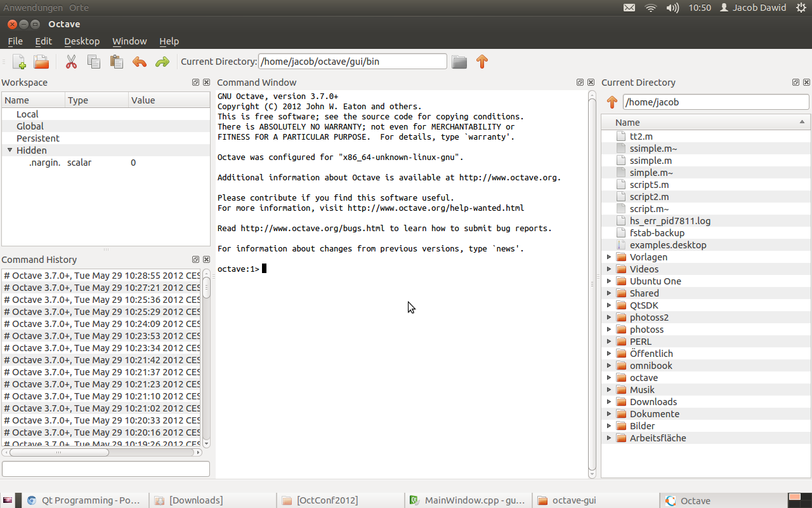Go up one directory from toolbar
Viewport: 812px width, 508px height.
click(482, 62)
